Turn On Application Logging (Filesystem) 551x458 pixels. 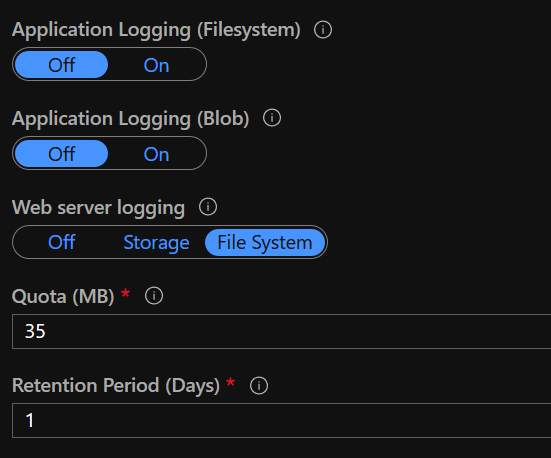tap(156, 65)
